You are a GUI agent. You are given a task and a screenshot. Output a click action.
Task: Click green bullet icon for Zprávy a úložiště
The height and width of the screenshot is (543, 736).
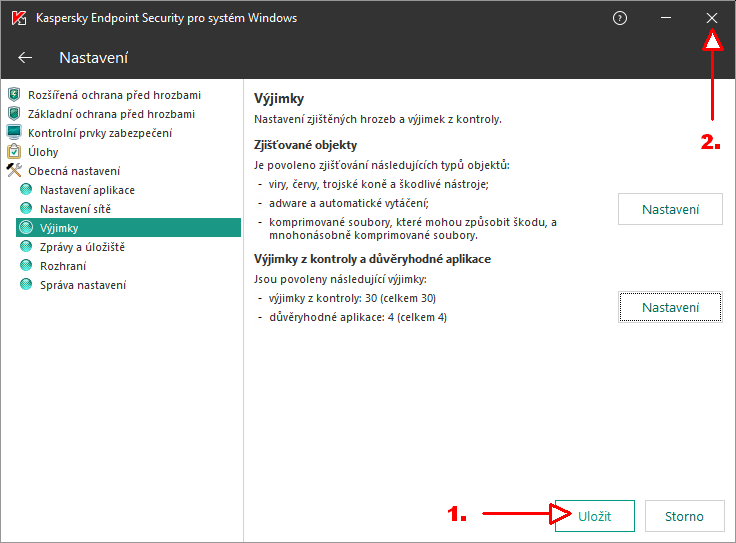click(x=26, y=246)
